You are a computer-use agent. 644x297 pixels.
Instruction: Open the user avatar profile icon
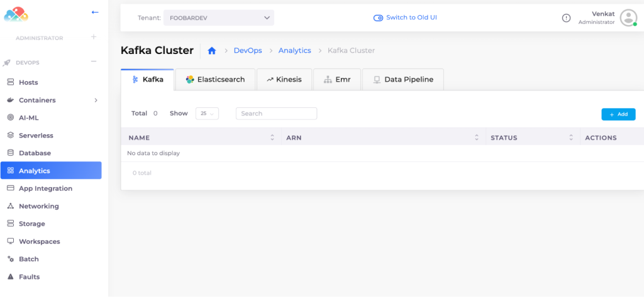pyautogui.click(x=628, y=18)
